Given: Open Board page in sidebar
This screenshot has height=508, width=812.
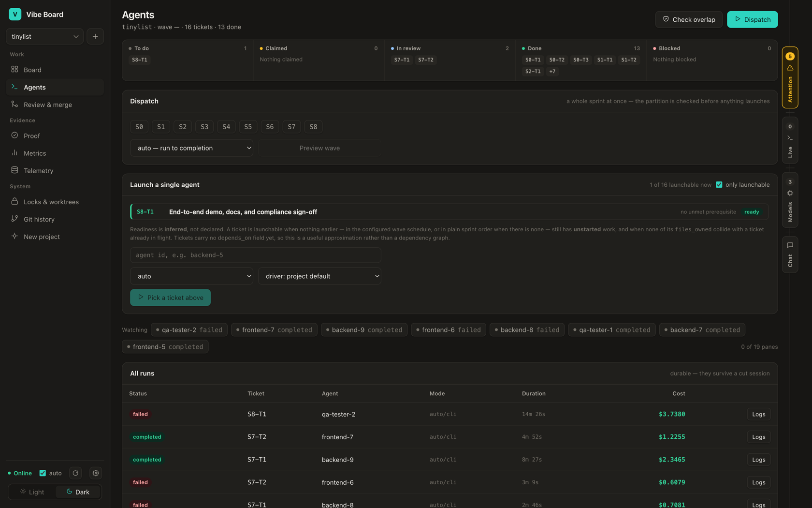Looking at the screenshot, I should click(55, 70).
